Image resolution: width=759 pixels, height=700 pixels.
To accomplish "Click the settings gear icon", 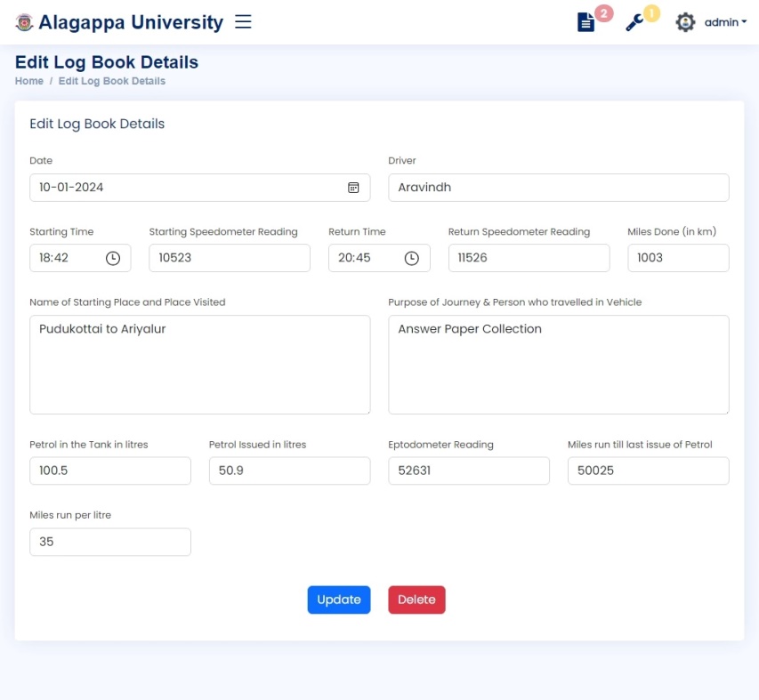I will coord(685,22).
